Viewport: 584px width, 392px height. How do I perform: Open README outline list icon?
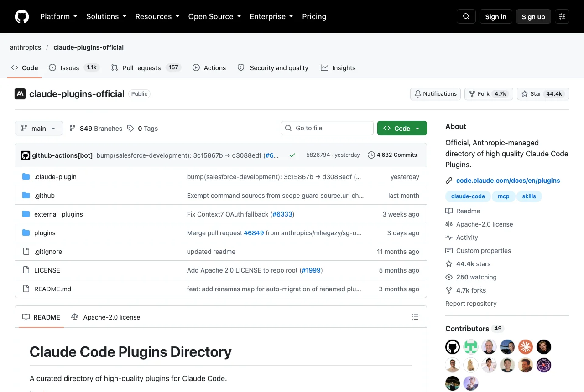(415, 317)
